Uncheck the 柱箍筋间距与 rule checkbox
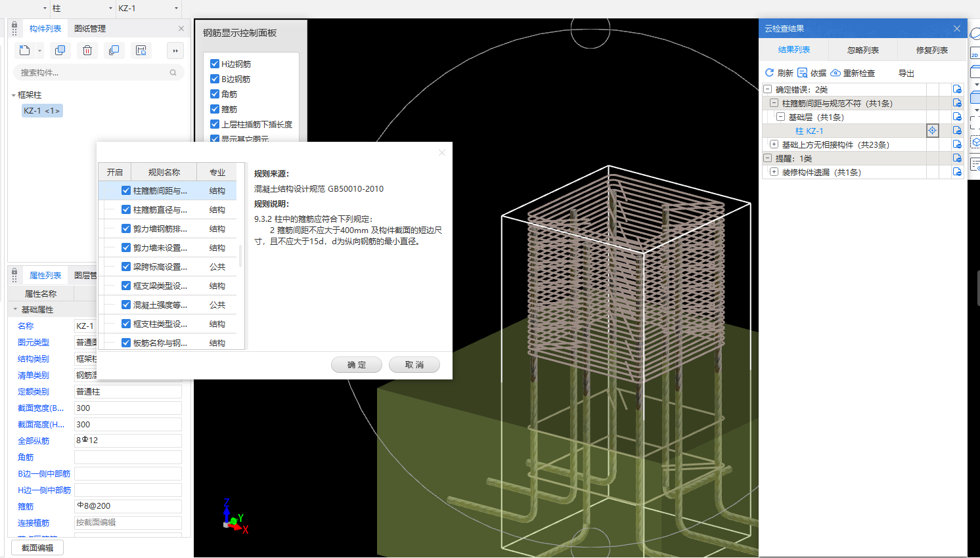Screen dimensions: 980x558 pos(126,190)
